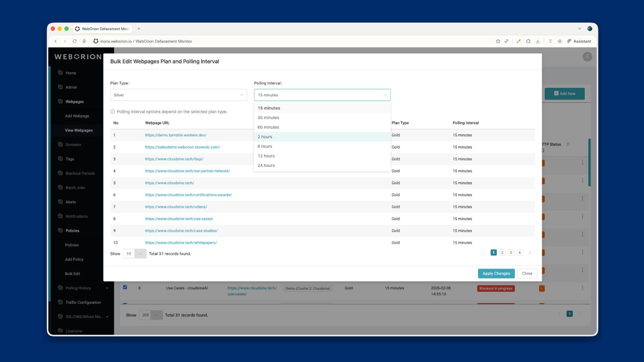This screenshot has height=362, width=644.
Task: Open the Assistant panel in browser toolbar
Action: 579,41
